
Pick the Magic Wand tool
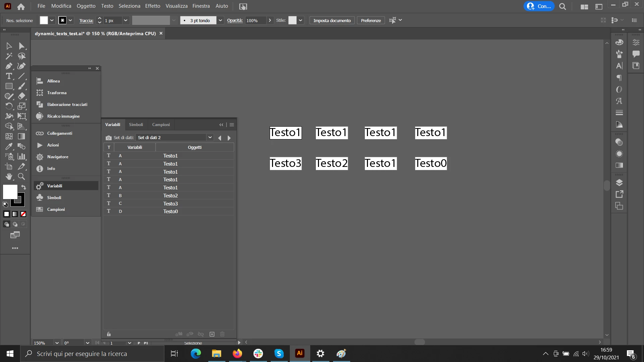(x=9, y=56)
